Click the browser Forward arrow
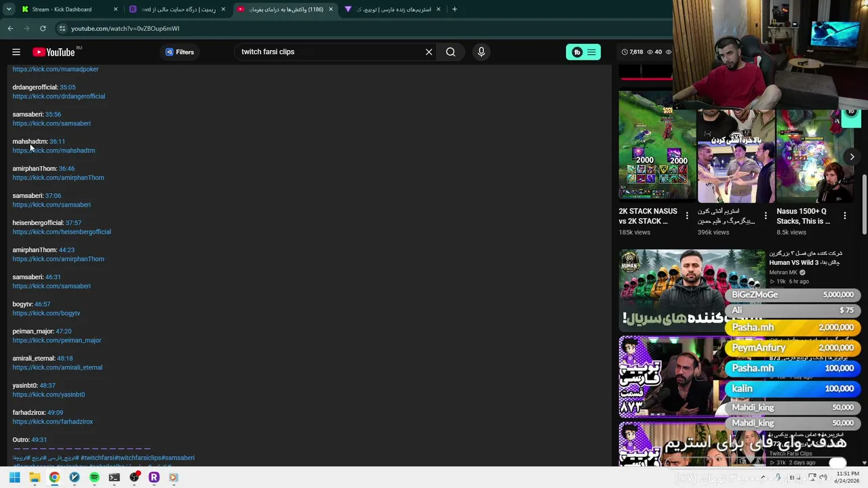The width and height of the screenshot is (868, 488). 26,28
